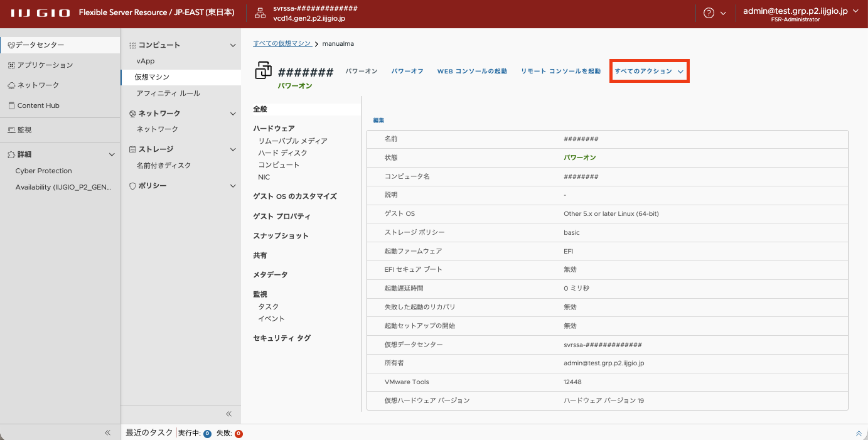
Task: Click the 0 ミリ秒 boot delay value
Action: pos(576,288)
